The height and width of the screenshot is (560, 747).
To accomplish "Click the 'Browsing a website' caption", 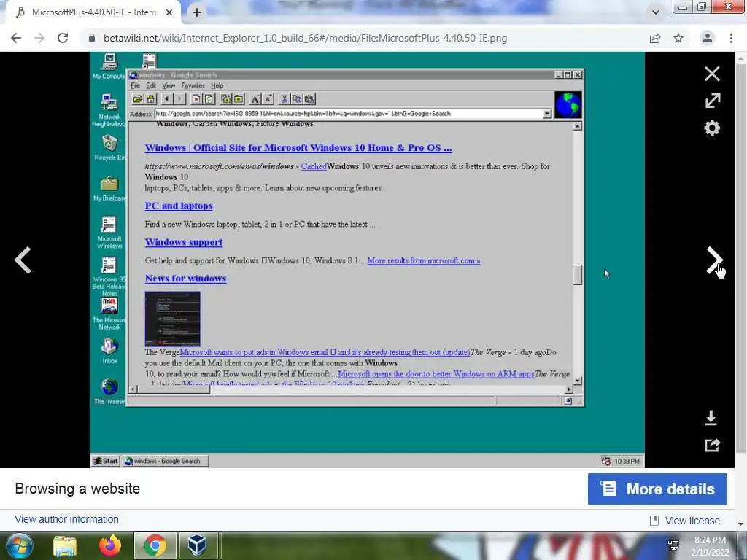I will [77, 489].
